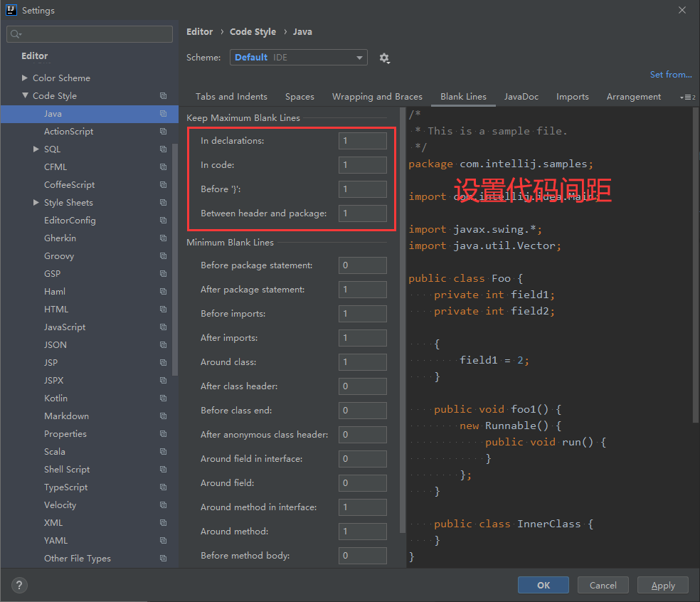Expand the SQL code style node
This screenshot has height=602, width=700.
pyautogui.click(x=36, y=149)
